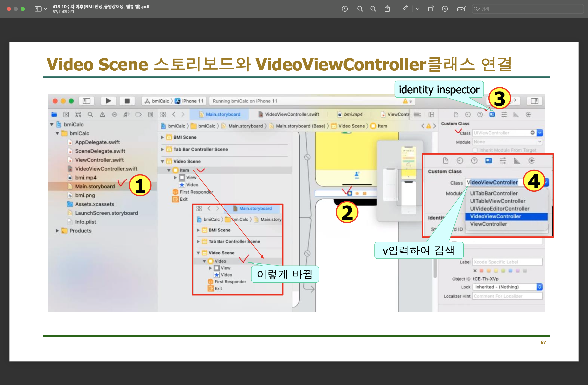
Task: Toggle Xcode right inspector panel button
Action: (x=534, y=101)
